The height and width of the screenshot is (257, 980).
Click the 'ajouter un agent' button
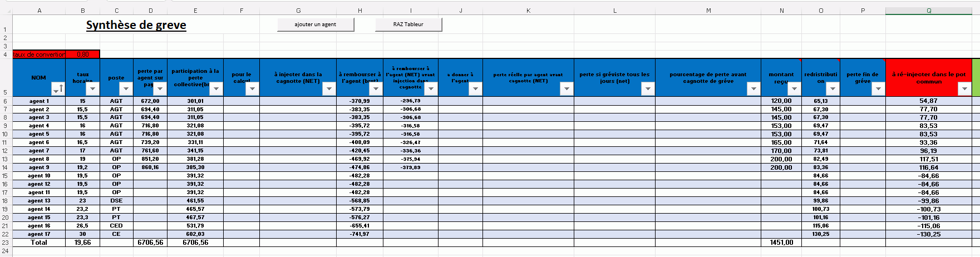tap(316, 24)
